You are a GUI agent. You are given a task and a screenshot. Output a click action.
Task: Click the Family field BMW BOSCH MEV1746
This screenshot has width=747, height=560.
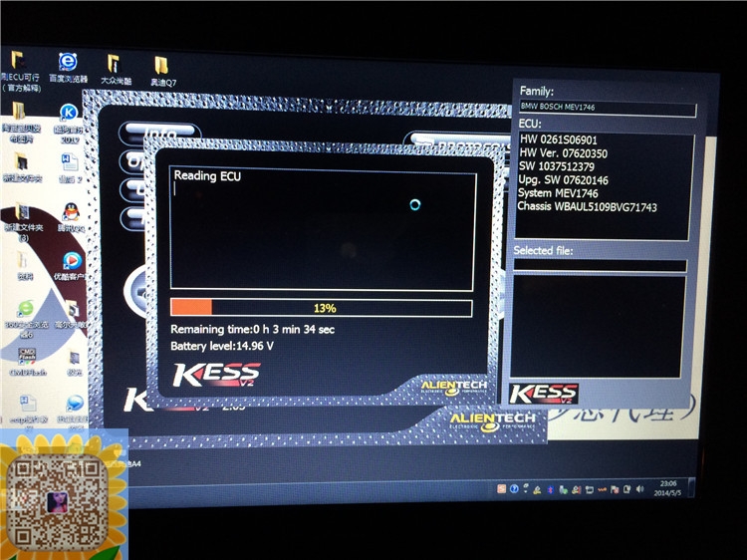click(608, 108)
